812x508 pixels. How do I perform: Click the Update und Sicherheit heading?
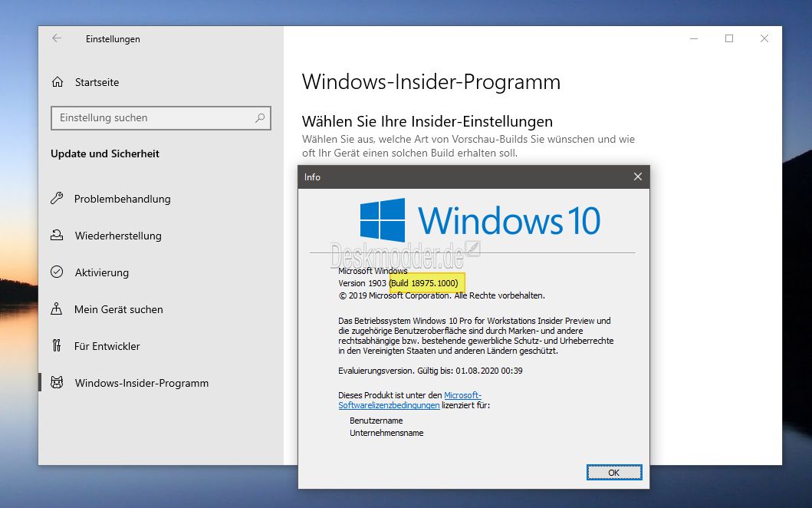(x=105, y=153)
